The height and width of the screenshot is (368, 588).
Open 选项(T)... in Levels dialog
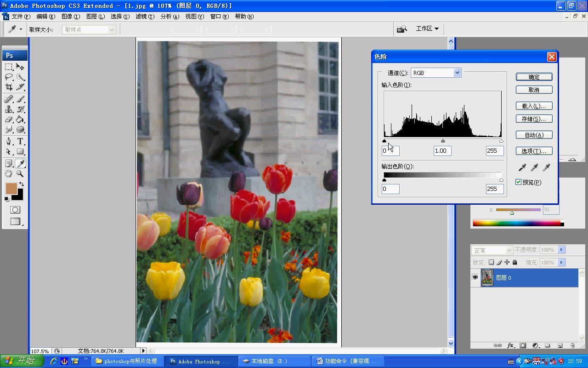point(534,151)
